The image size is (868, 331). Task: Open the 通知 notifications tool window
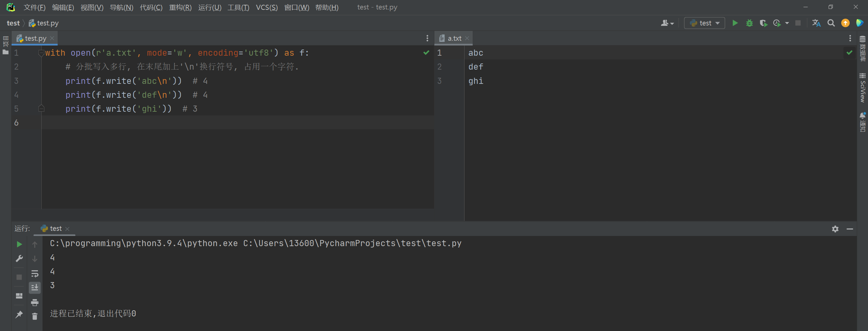point(863,122)
